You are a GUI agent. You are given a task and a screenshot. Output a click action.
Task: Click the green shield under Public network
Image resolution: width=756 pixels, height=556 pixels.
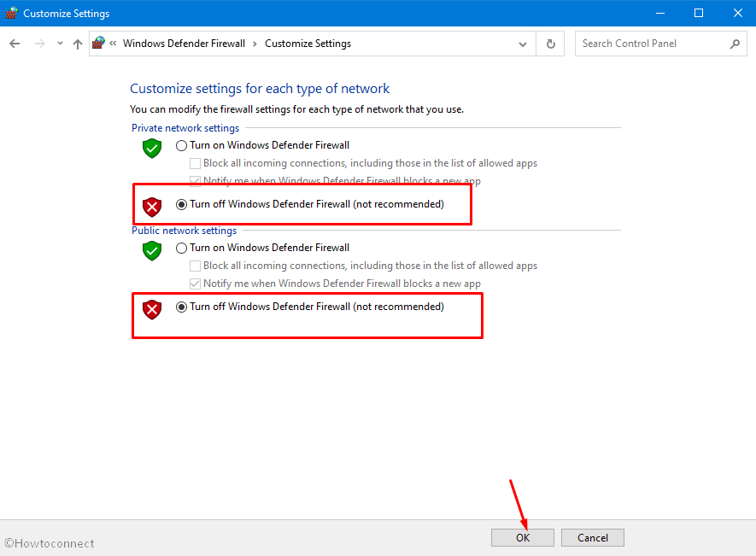tap(152, 251)
